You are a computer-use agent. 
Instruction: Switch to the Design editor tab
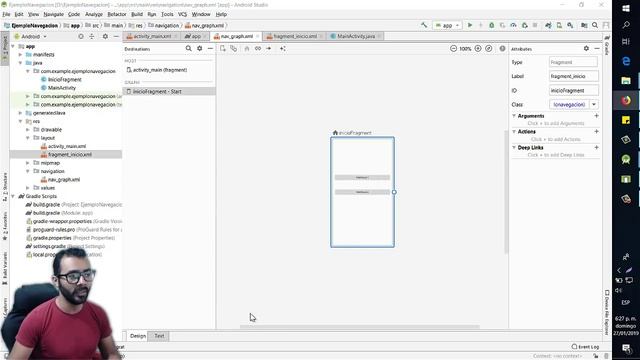(138, 336)
